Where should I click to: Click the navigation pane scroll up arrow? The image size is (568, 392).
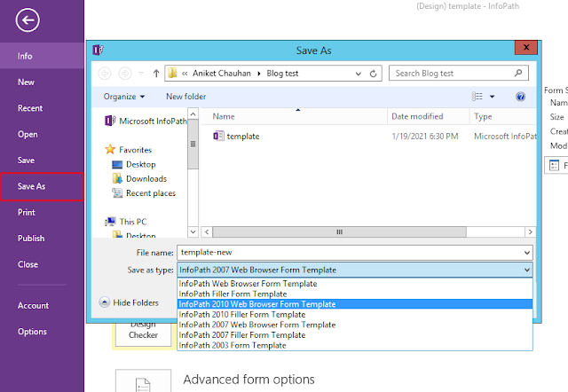[193, 114]
